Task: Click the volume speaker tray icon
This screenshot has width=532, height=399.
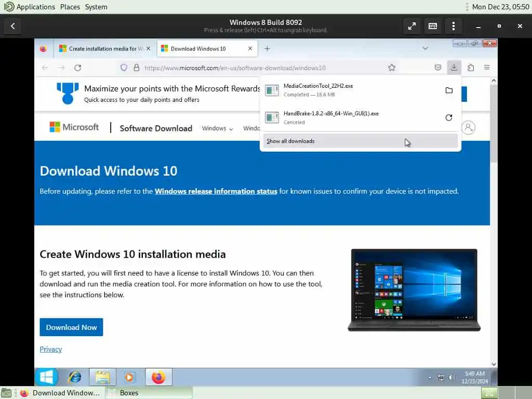Action: [x=451, y=377]
